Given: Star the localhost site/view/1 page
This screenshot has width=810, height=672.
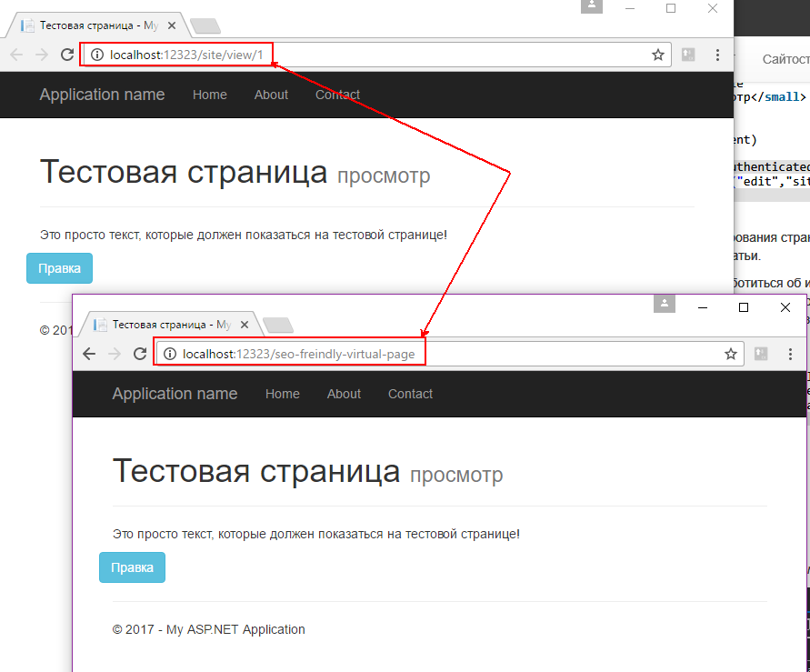Looking at the screenshot, I should (x=657, y=55).
